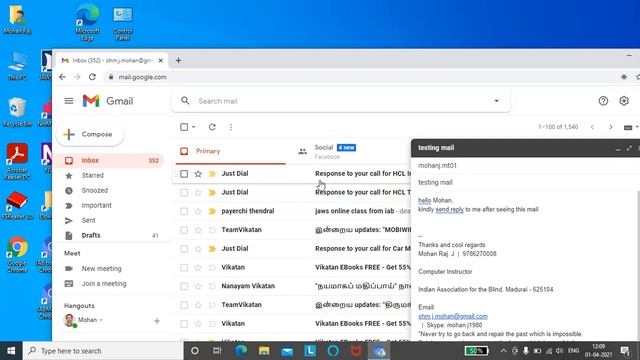Select the second Just Dial email checkbox
This screenshot has height=360, width=640.
coord(184,193)
